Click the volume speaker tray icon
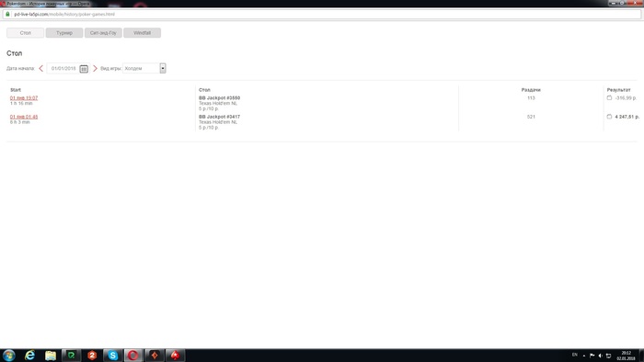 click(600, 356)
